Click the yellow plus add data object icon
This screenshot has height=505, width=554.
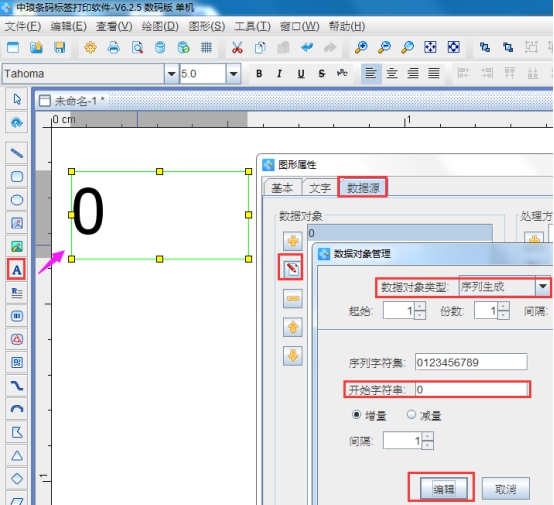pyautogui.click(x=292, y=241)
